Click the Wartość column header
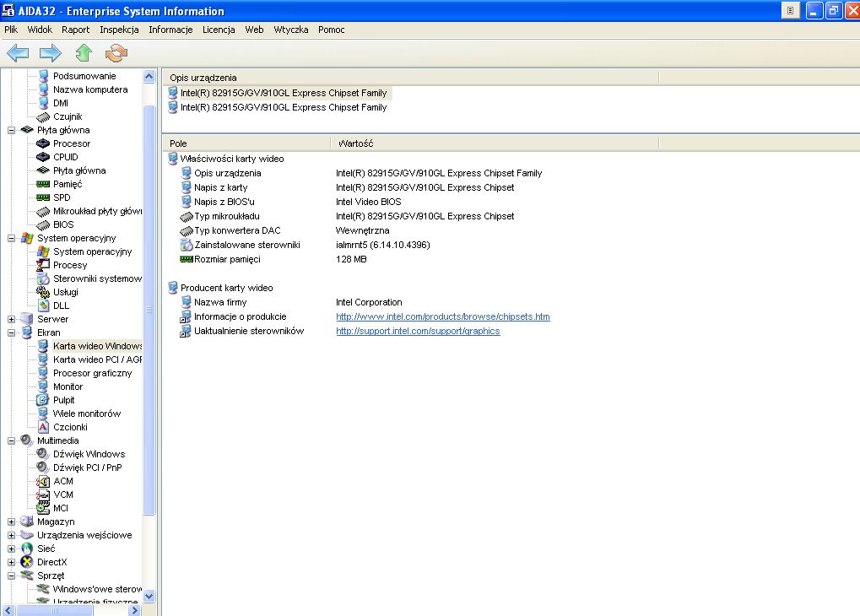Viewport: 860px width, 616px height. point(355,143)
